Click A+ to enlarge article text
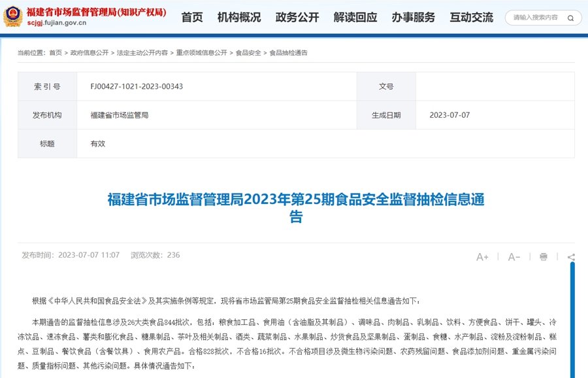Viewport: 588px width, 378px height. pyautogui.click(x=483, y=257)
